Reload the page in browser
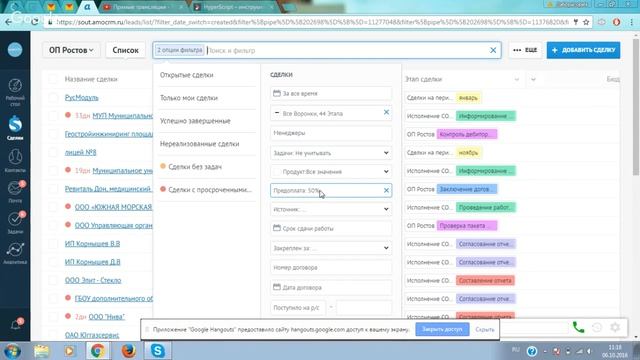640x360 pixels. [34, 22]
